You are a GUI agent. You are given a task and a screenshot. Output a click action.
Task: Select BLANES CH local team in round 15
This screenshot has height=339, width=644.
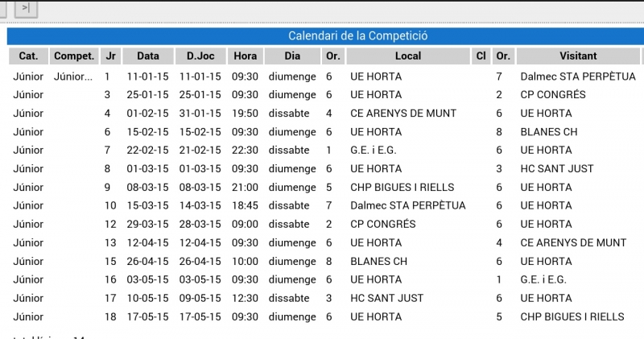tap(378, 262)
